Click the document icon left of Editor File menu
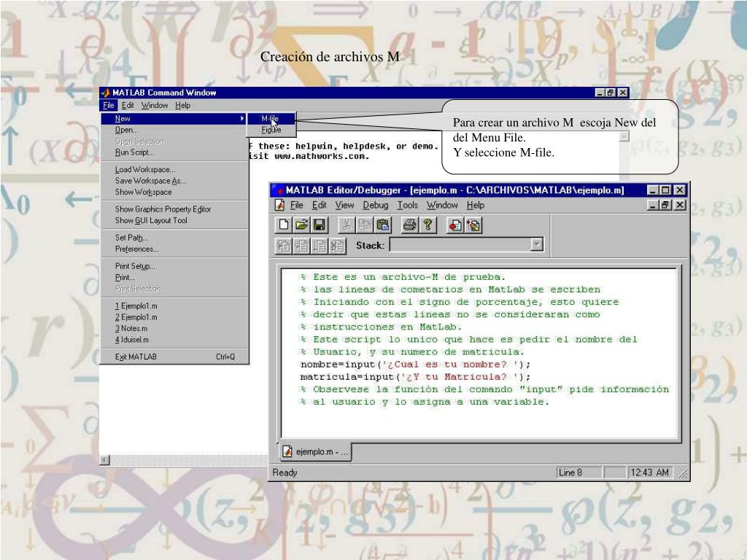Screen dimensions: 747x560 [280, 205]
